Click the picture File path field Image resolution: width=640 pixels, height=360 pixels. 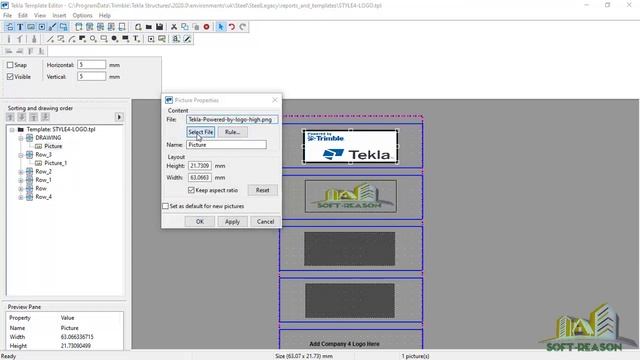click(232, 120)
